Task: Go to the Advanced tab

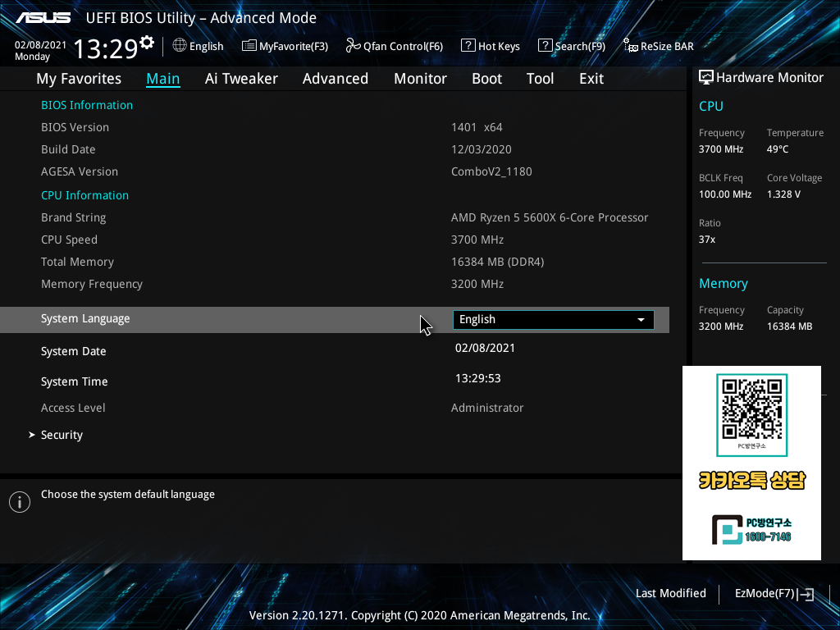Action: (336, 79)
